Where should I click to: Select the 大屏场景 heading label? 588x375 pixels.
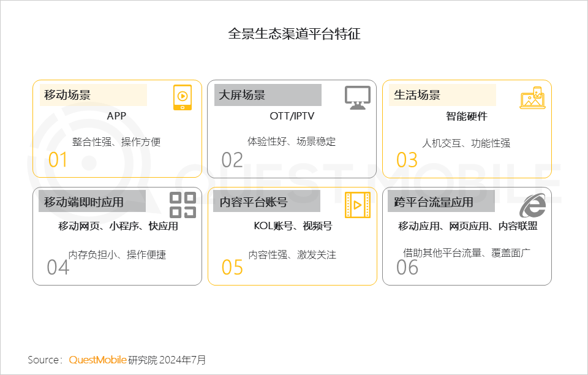(243, 95)
